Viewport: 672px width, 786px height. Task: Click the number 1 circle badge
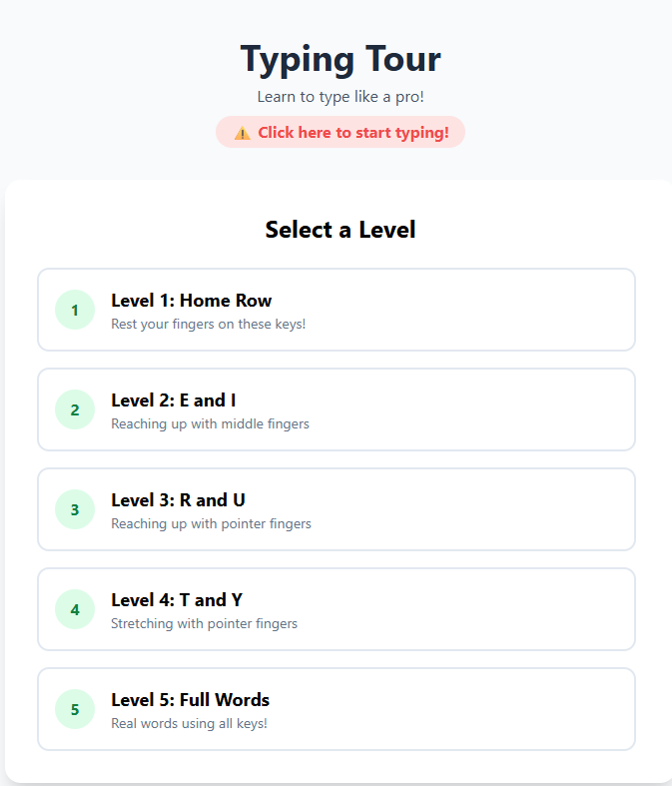[x=75, y=310]
